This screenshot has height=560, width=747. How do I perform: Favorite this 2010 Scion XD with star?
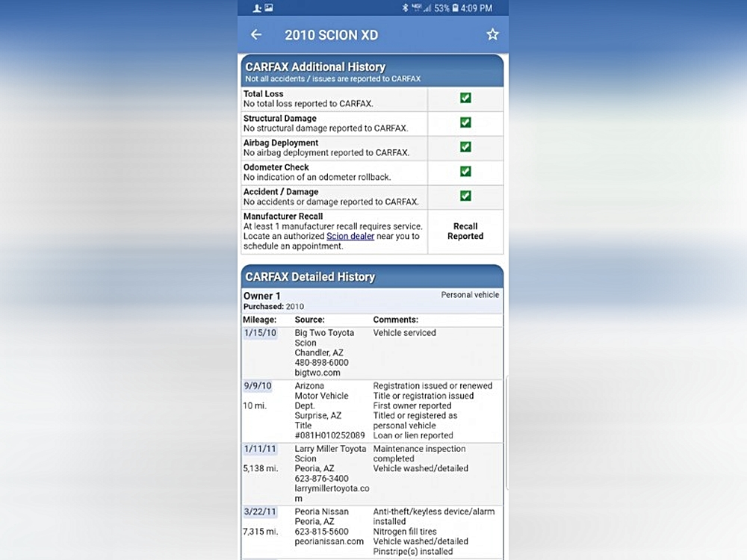(492, 34)
